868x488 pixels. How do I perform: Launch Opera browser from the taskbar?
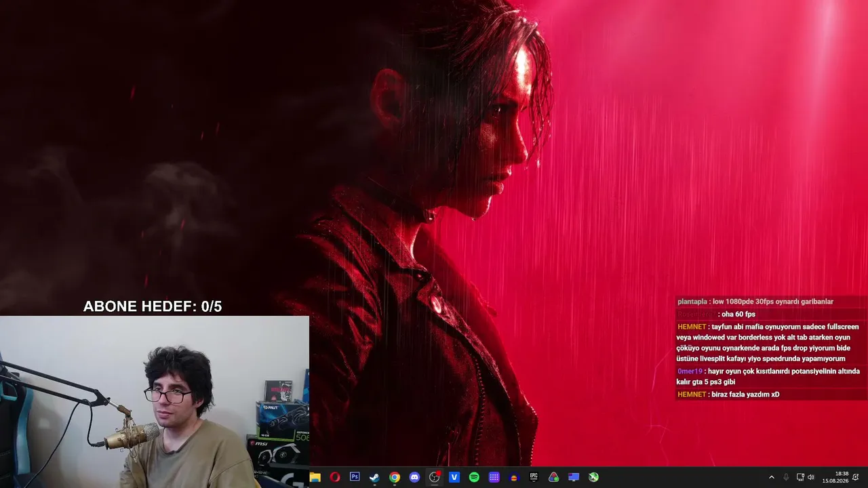(334, 477)
